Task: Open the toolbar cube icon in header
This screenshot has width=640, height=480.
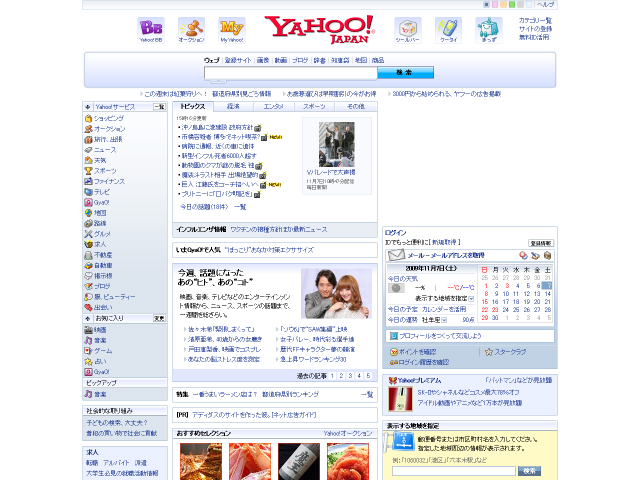Action: [x=407, y=30]
